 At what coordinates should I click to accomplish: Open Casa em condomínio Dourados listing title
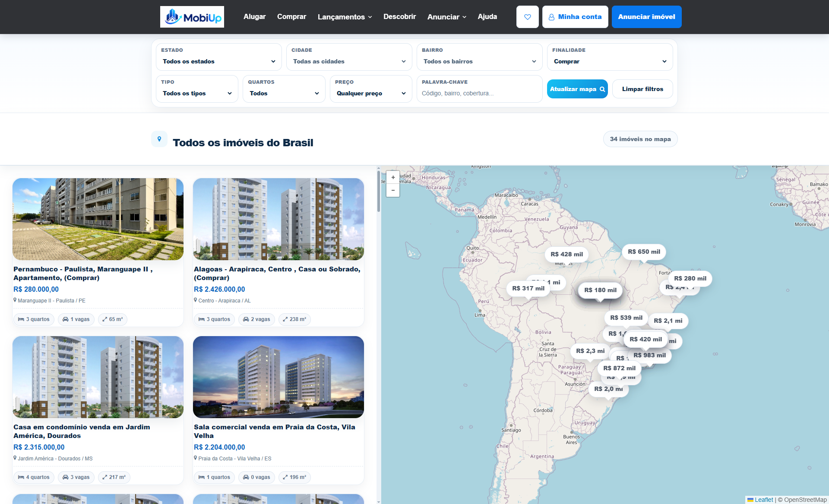(x=82, y=432)
